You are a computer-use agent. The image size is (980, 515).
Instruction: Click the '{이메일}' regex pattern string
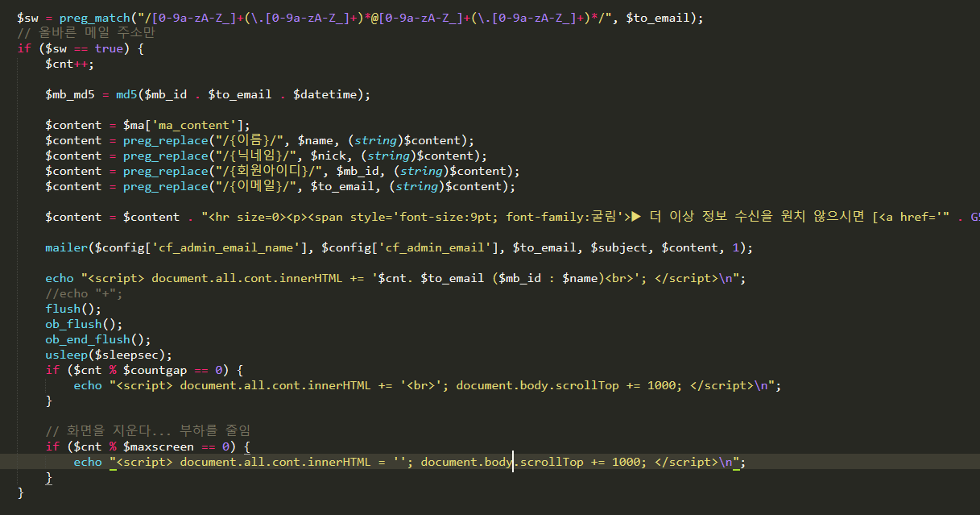pyautogui.click(x=256, y=186)
